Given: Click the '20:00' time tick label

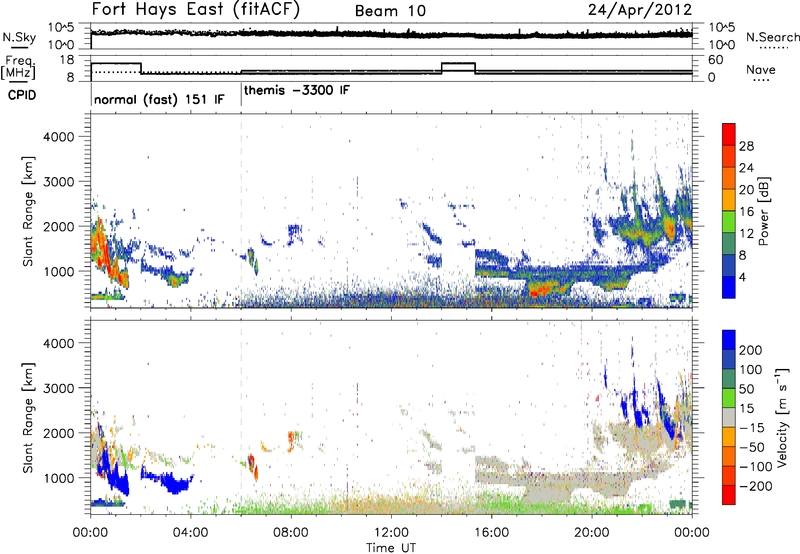Looking at the screenshot, I should (591, 533).
